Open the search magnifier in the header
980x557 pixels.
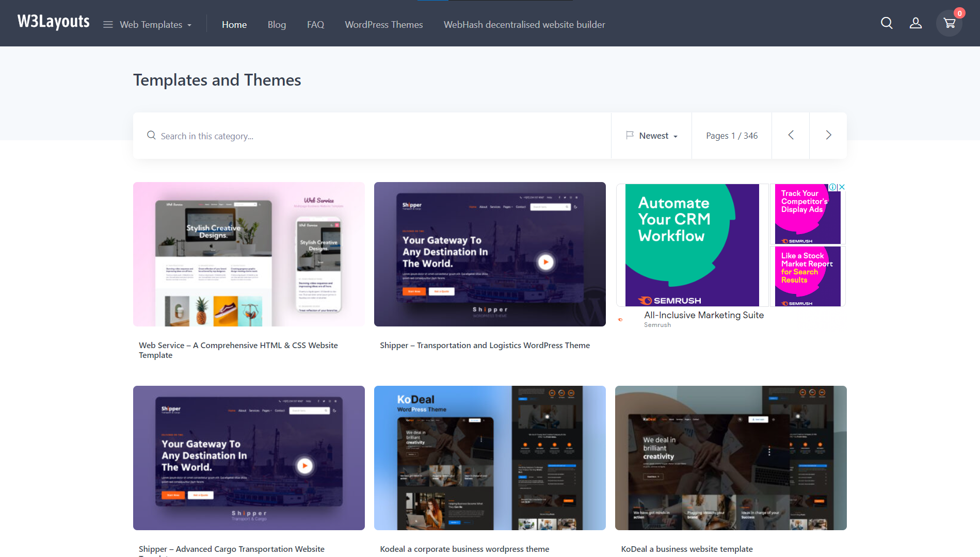click(x=887, y=23)
